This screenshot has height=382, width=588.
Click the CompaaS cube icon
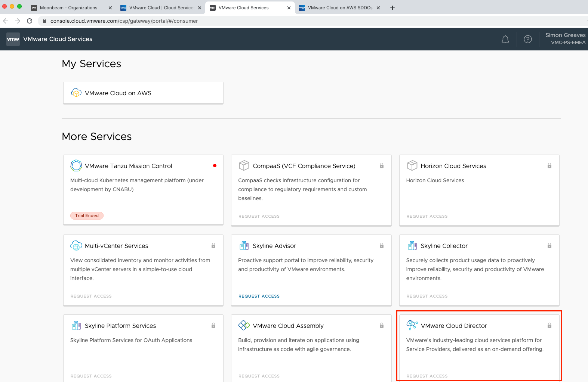(x=244, y=165)
